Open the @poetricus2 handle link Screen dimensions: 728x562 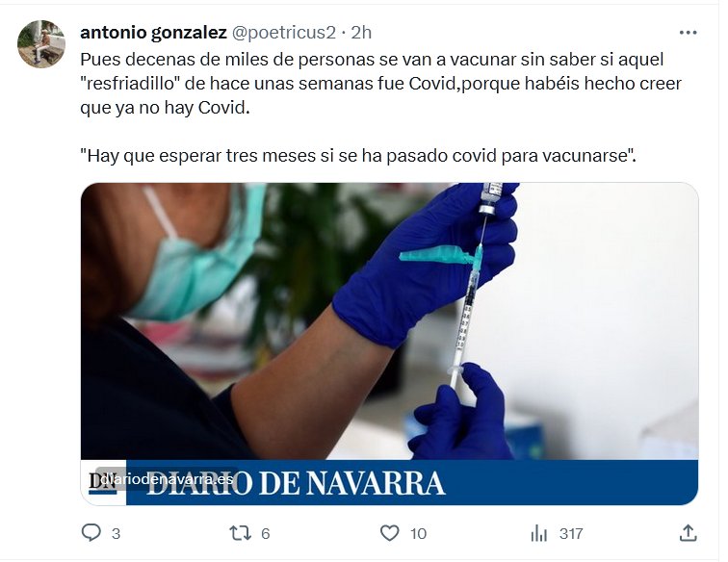(x=284, y=33)
